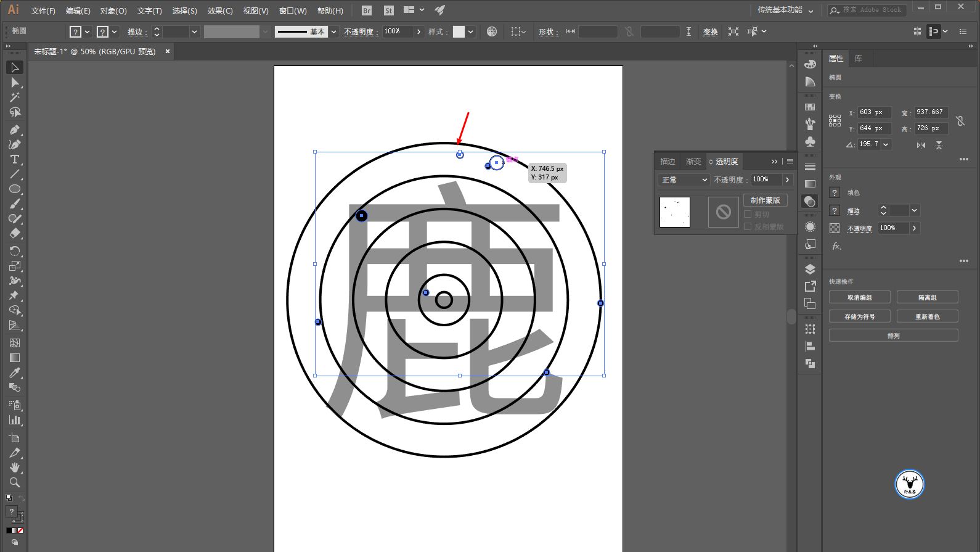
Task: Select the Gradient tool
Action: (x=15, y=358)
